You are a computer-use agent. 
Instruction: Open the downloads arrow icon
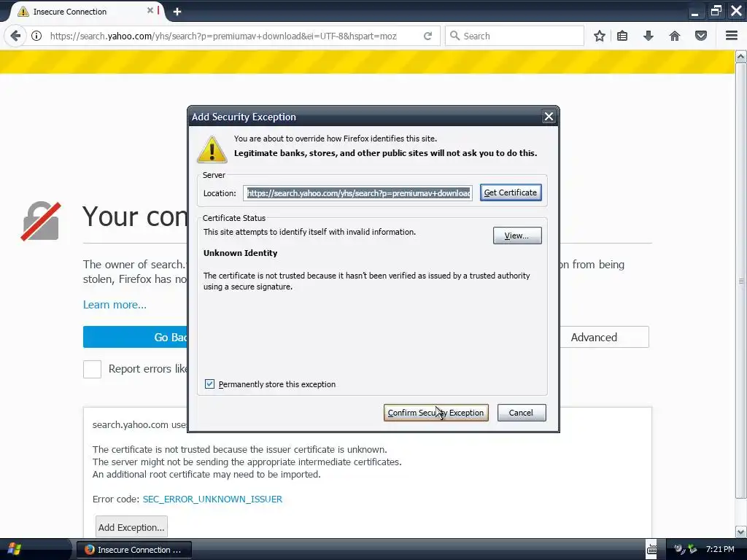[x=649, y=36]
